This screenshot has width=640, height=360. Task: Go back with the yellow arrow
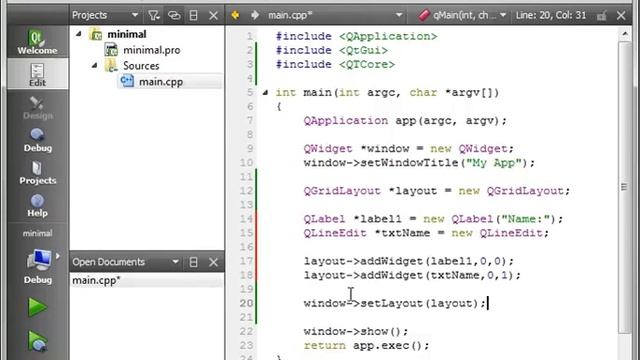click(235, 16)
